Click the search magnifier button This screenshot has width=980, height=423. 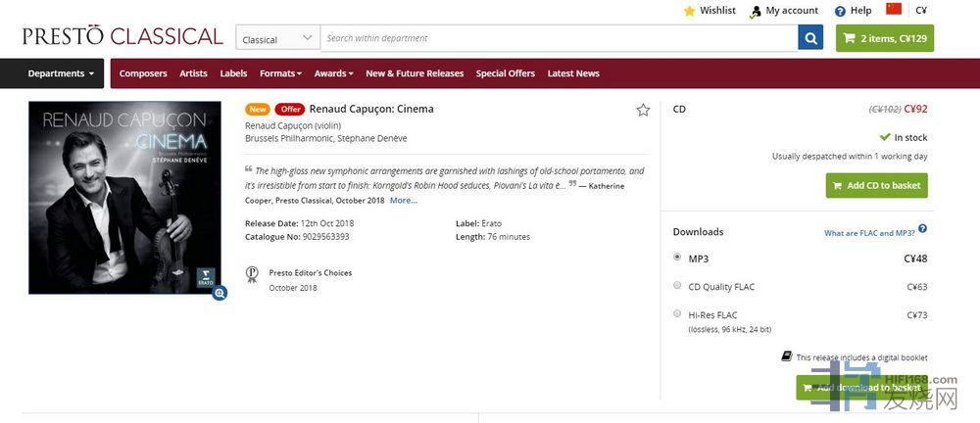[810, 38]
